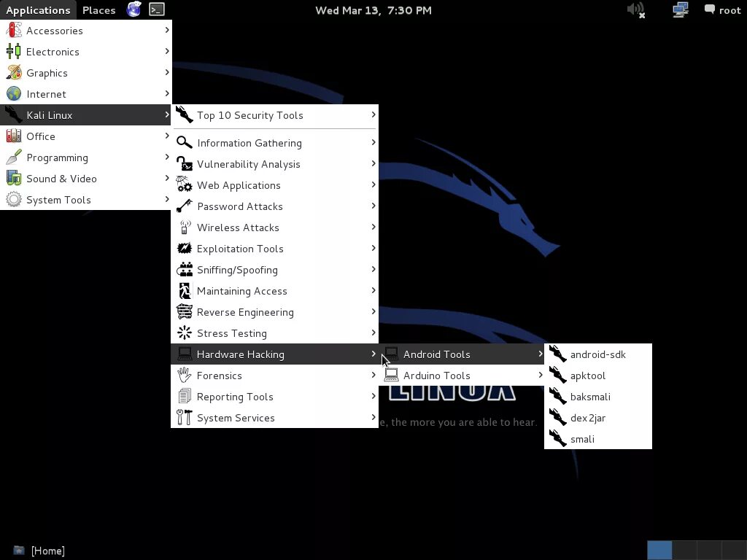This screenshot has height=560, width=747.
Task: Launch apktool
Action: point(598,376)
